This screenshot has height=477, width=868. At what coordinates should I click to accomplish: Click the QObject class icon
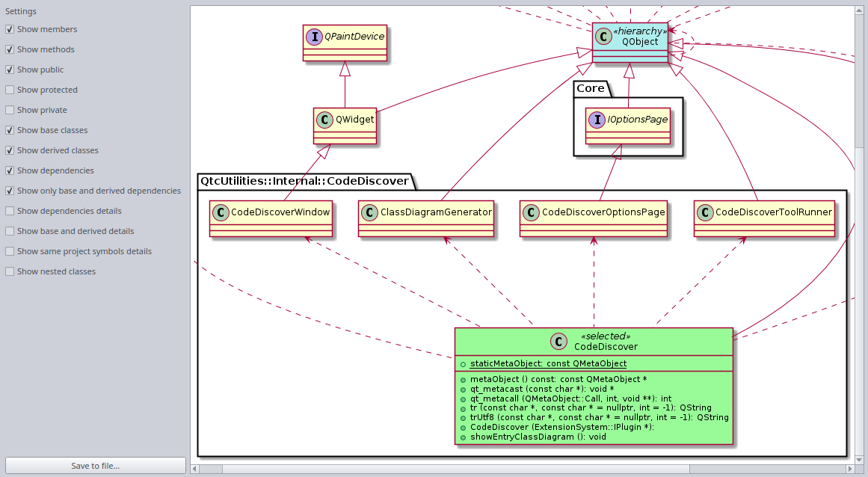(x=603, y=37)
